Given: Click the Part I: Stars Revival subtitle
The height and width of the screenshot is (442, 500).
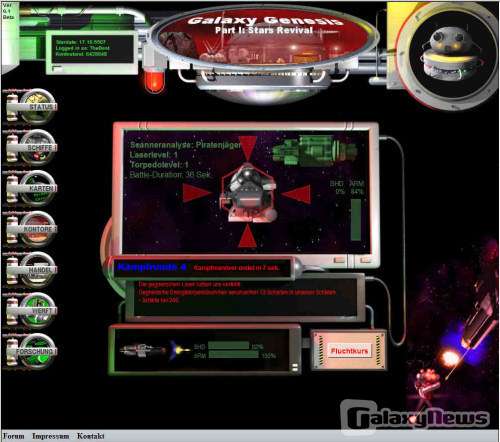Looking at the screenshot, I should (x=264, y=30).
